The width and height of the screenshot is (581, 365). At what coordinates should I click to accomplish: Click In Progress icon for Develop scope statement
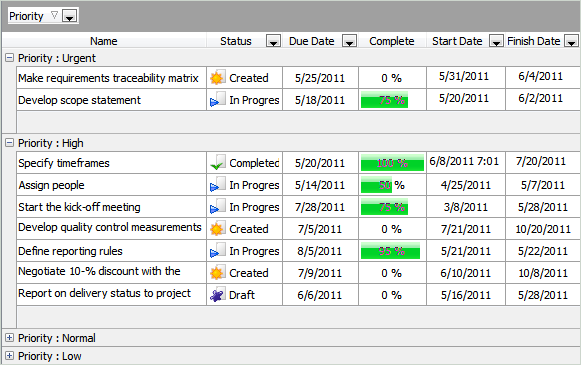(x=217, y=99)
